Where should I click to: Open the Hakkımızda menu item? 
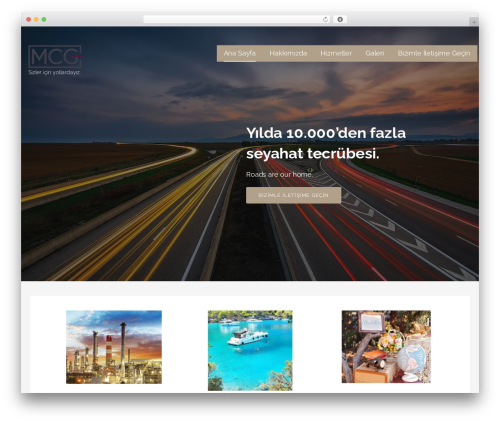click(288, 53)
